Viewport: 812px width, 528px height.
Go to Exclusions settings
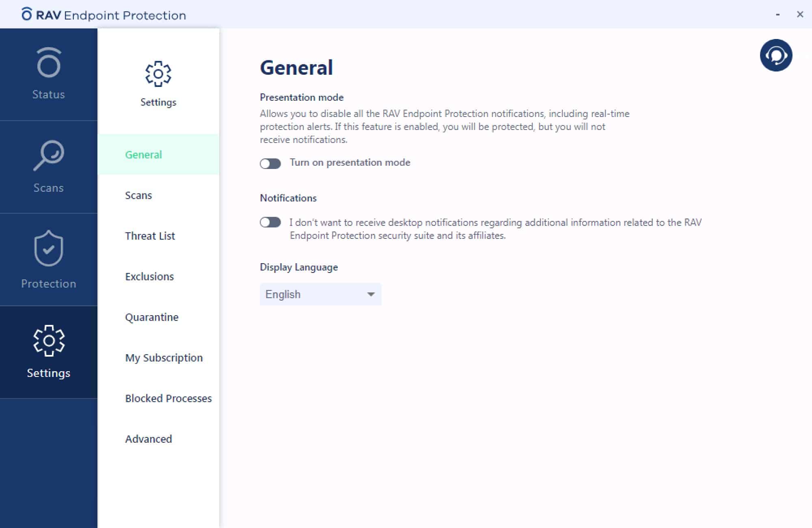point(158,276)
